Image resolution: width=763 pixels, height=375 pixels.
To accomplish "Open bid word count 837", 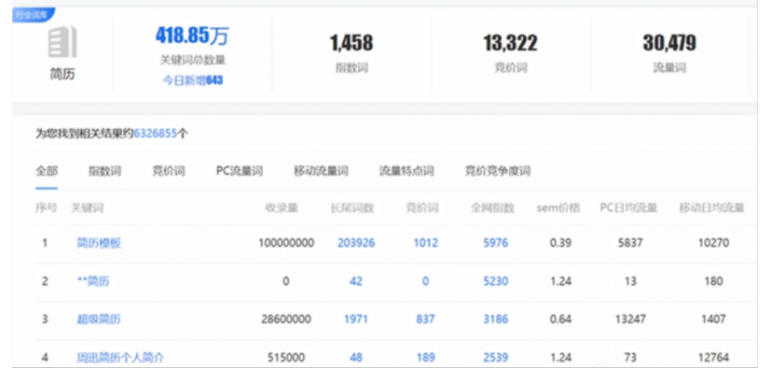I will point(426,320).
